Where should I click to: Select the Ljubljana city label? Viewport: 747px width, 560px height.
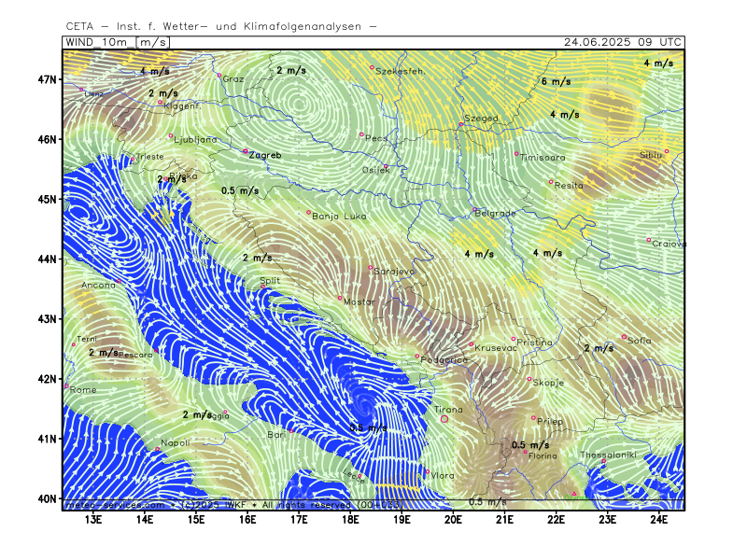click(195, 139)
